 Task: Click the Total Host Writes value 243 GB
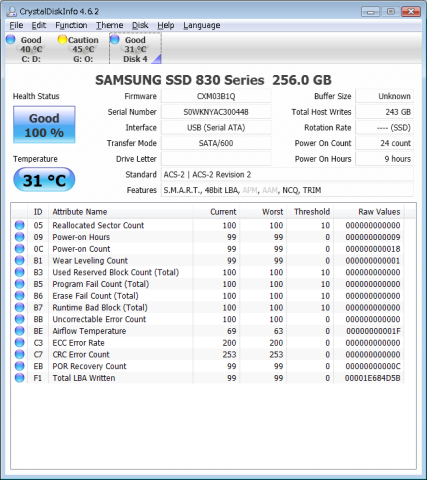point(384,112)
